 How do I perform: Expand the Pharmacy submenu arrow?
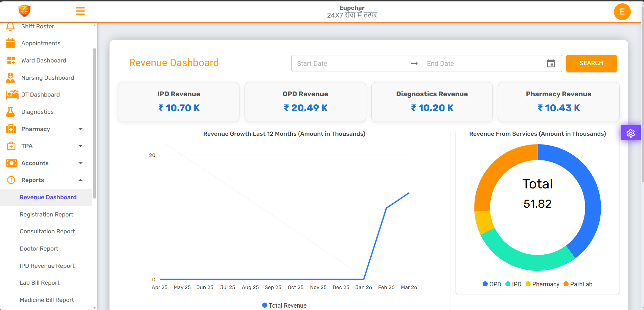80,129
